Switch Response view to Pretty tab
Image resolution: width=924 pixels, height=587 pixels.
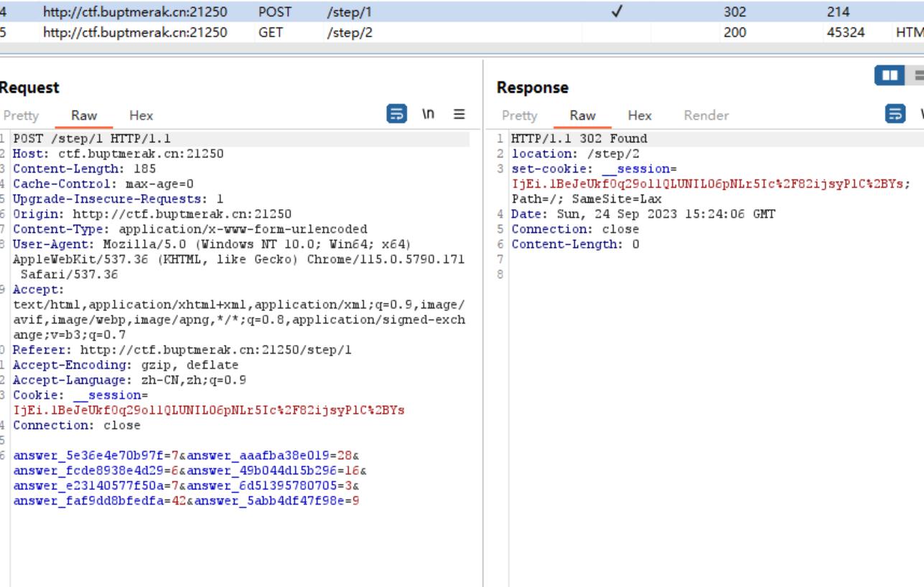point(519,115)
